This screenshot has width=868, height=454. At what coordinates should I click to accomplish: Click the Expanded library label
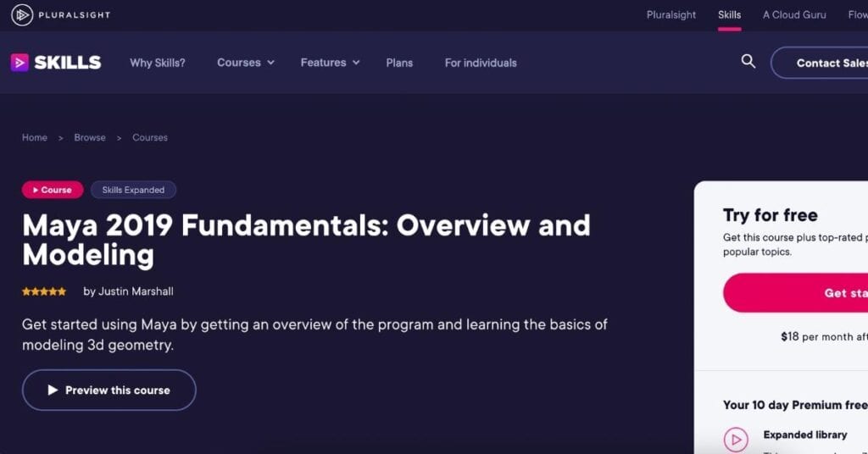click(x=805, y=435)
